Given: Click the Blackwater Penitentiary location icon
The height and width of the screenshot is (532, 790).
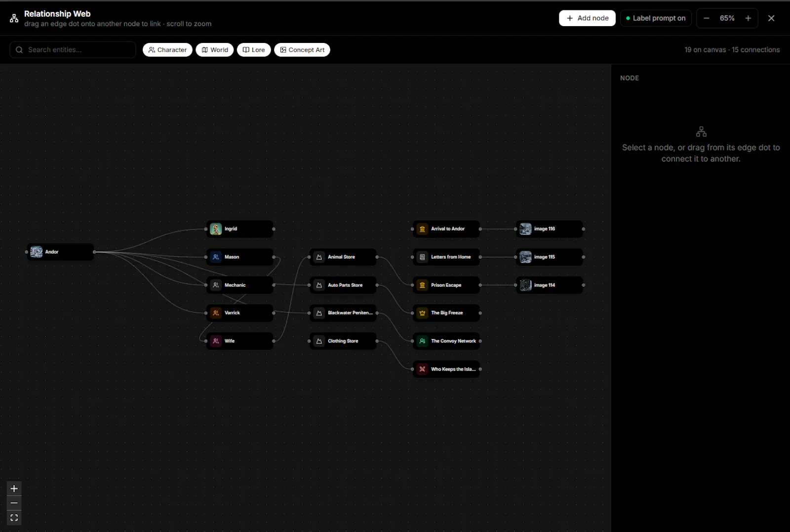Looking at the screenshot, I should point(319,313).
